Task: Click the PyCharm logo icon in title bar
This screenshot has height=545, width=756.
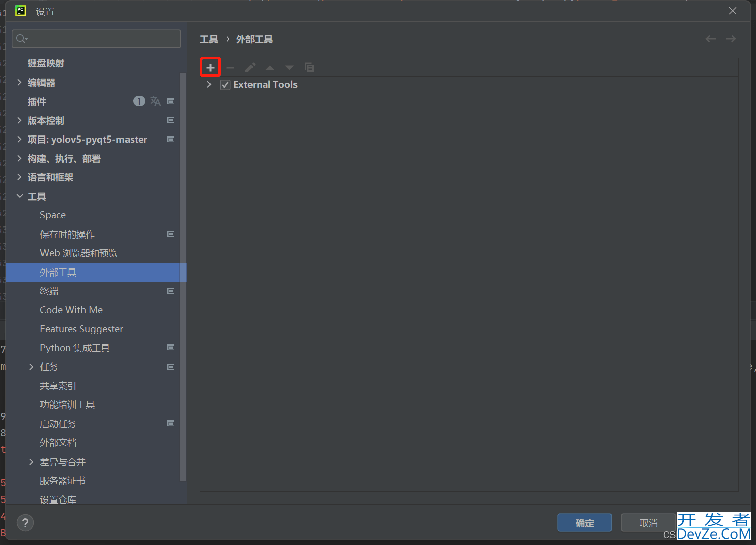Action: click(x=21, y=11)
